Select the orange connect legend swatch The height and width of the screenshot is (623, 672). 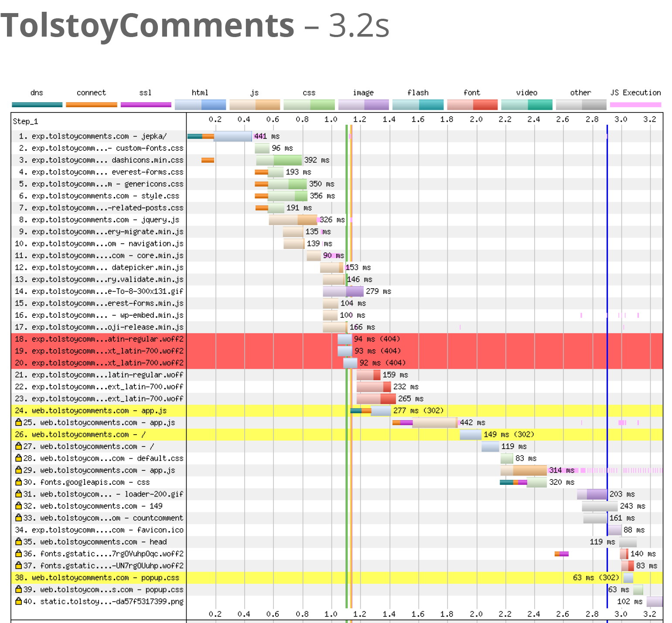[x=92, y=105]
